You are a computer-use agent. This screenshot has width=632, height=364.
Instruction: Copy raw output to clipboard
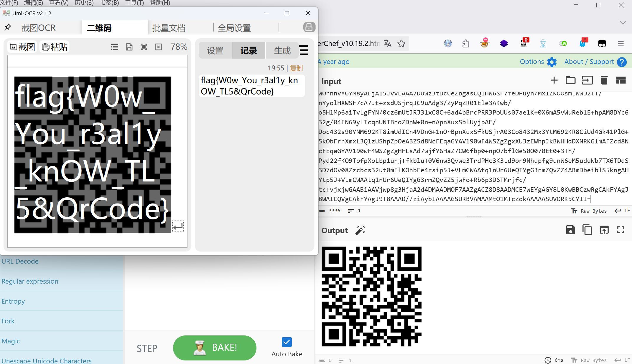point(587,230)
